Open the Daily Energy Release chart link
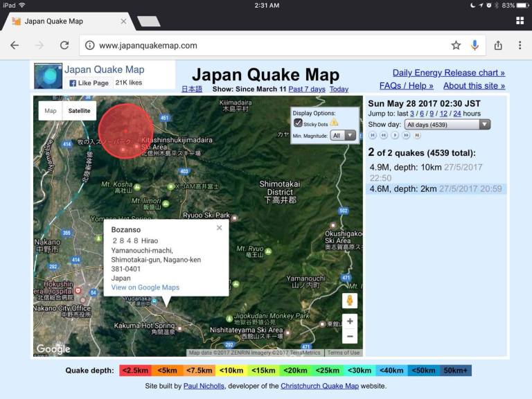The height and width of the screenshot is (399, 532). point(448,73)
